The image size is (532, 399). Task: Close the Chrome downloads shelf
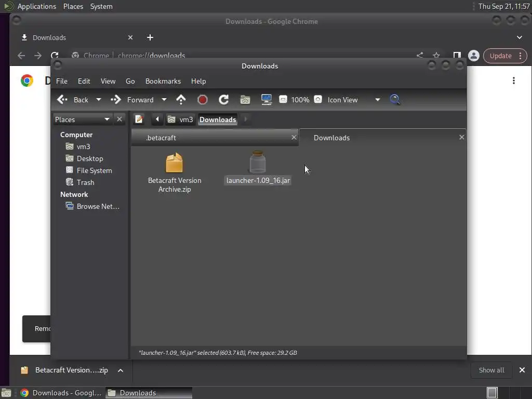pos(522,370)
